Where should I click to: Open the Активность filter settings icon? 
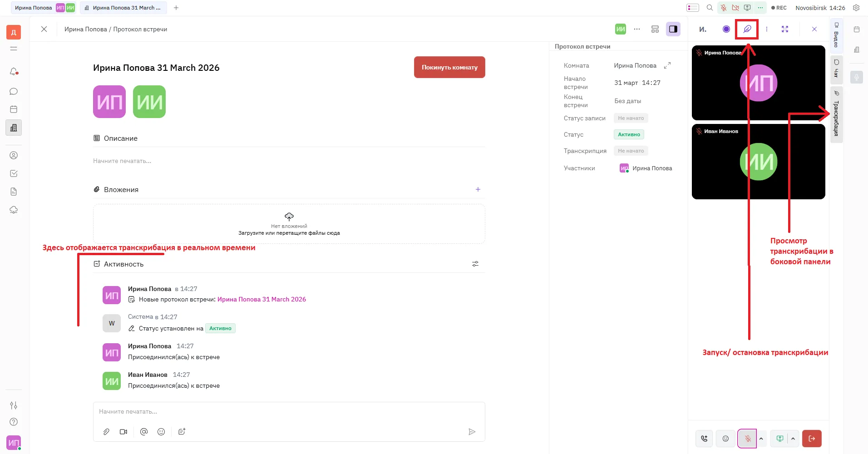[x=475, y=264]
